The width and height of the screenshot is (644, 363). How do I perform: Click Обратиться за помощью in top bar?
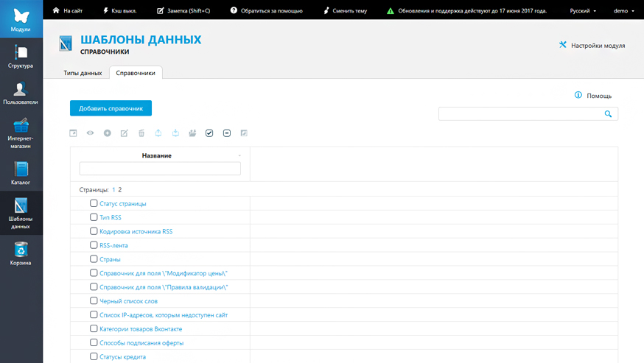tap(266, 10)
